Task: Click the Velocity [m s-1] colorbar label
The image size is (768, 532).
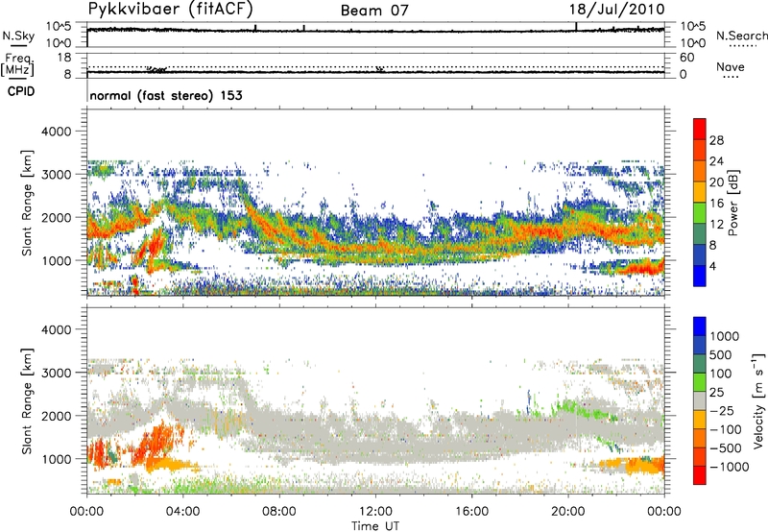Action: (x=758, y=400)
